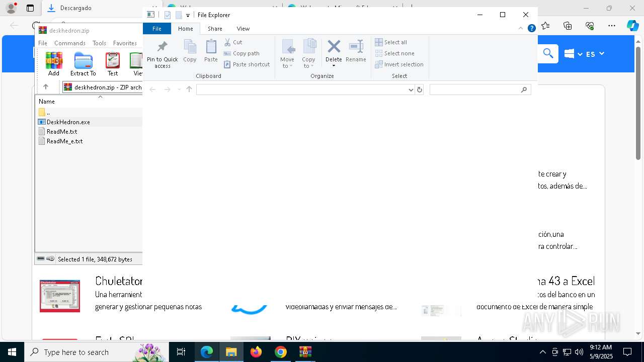Click the Explorer Back arrow

(152, 89)
